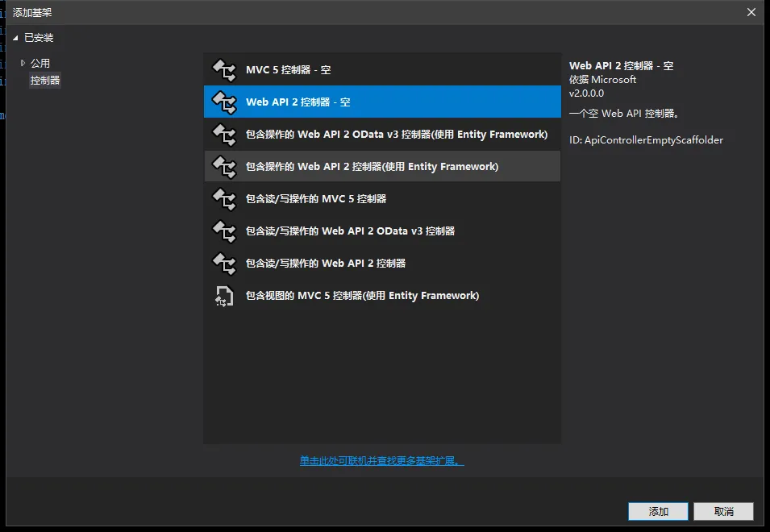The height and width of the screenshot is (532, 770).
Task: Click icon for 包含视图的 MVC 5 控制器(使用 Entity Framework)
Action: (224, 296)
